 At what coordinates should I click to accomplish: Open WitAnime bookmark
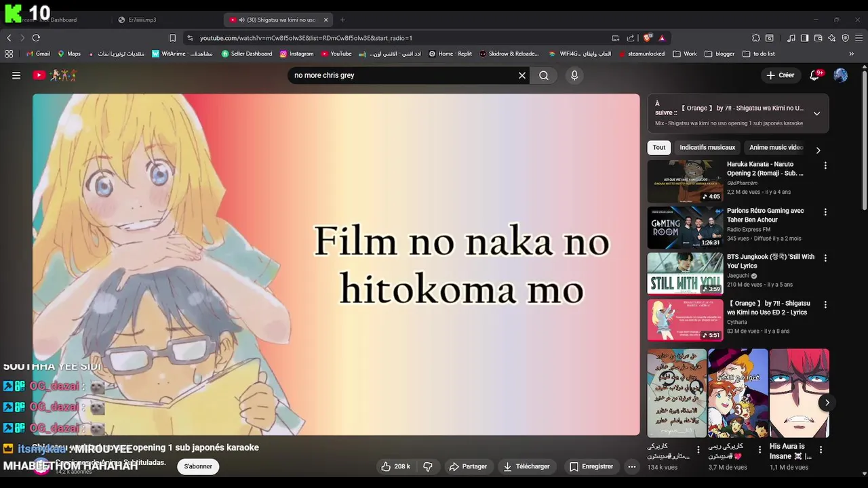point(182,54)
